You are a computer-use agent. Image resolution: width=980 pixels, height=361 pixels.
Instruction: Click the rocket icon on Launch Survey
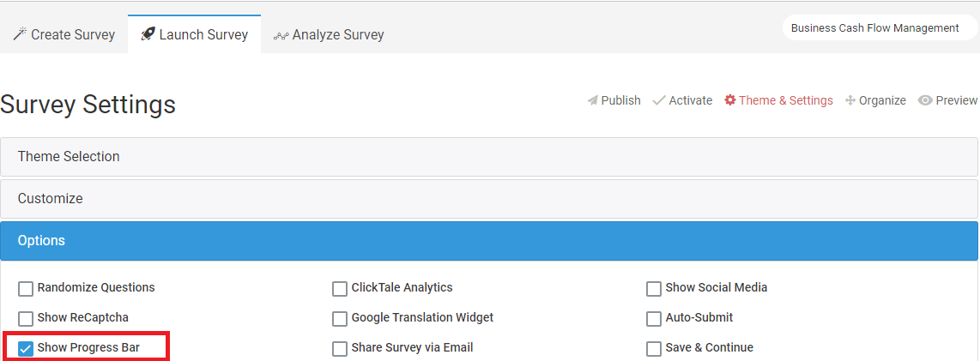point(148,34)
